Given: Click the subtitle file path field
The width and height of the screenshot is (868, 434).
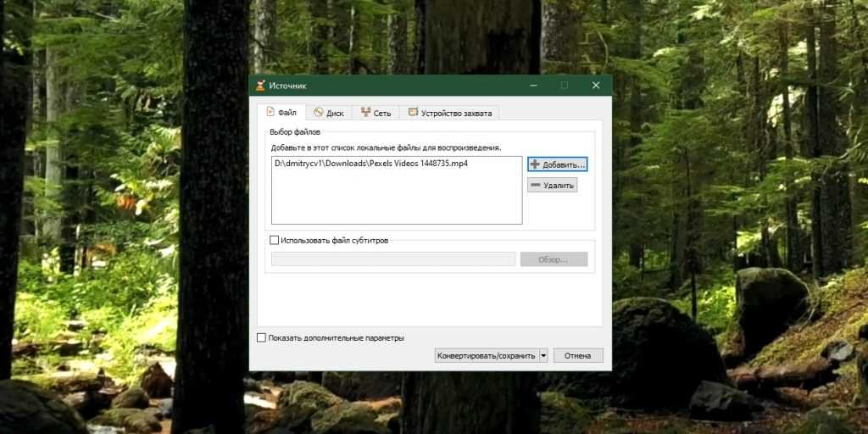Looking at the screenshot, I should coord(393,259).
